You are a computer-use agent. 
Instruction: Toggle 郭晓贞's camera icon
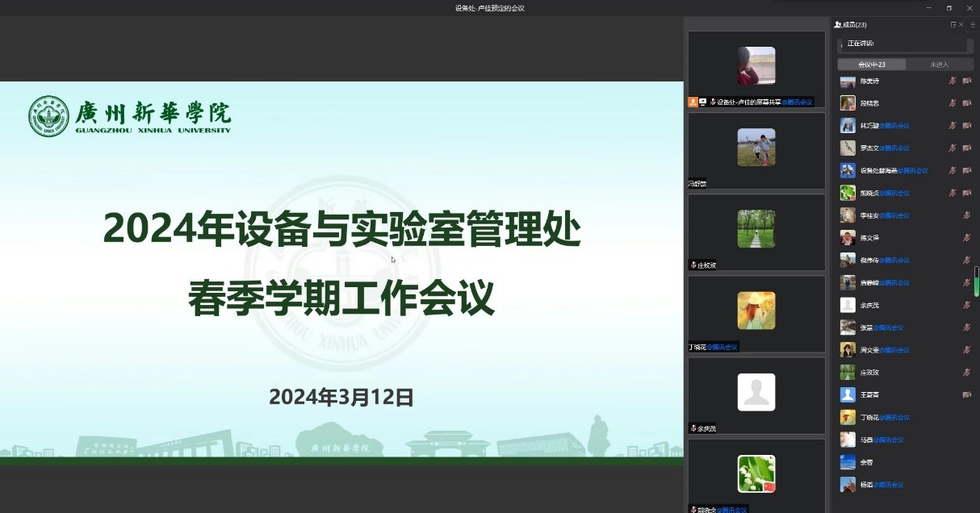point(967,193)
